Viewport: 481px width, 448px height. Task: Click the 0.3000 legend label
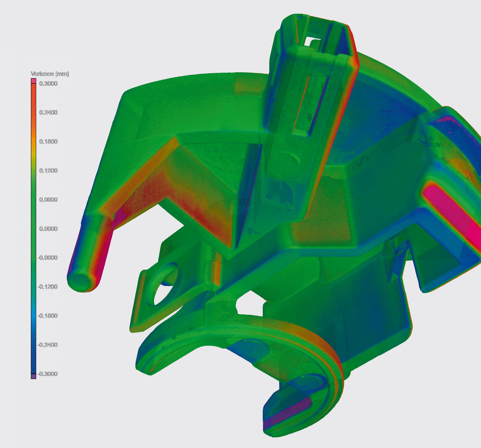pos(48,84)
